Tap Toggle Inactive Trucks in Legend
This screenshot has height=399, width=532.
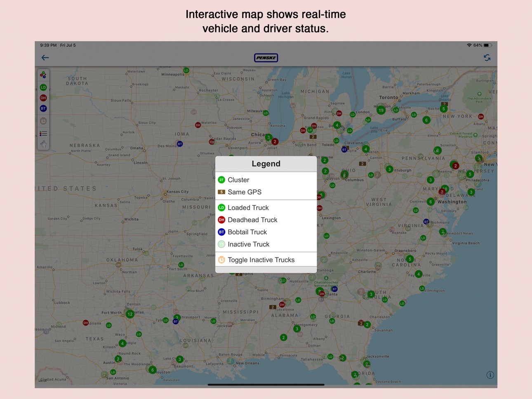click(266, 260)
